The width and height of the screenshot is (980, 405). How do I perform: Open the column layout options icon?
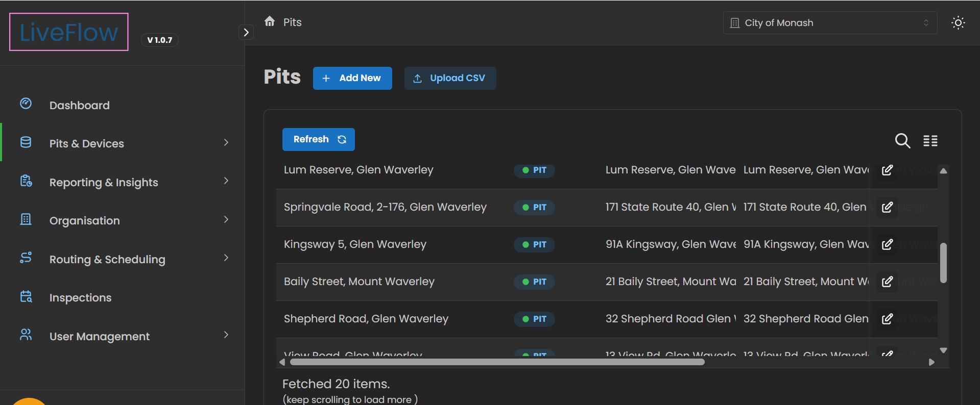tap(930, 141)
